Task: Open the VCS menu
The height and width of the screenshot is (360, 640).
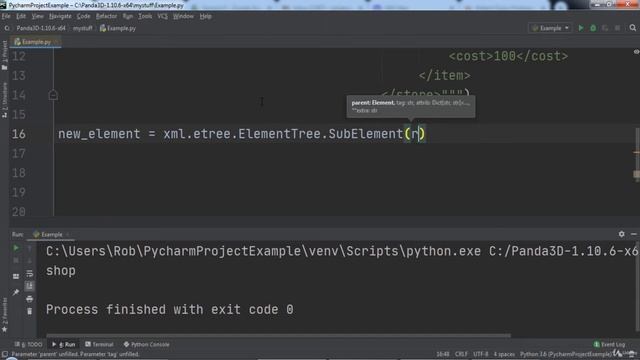Action: coord(162,16)
